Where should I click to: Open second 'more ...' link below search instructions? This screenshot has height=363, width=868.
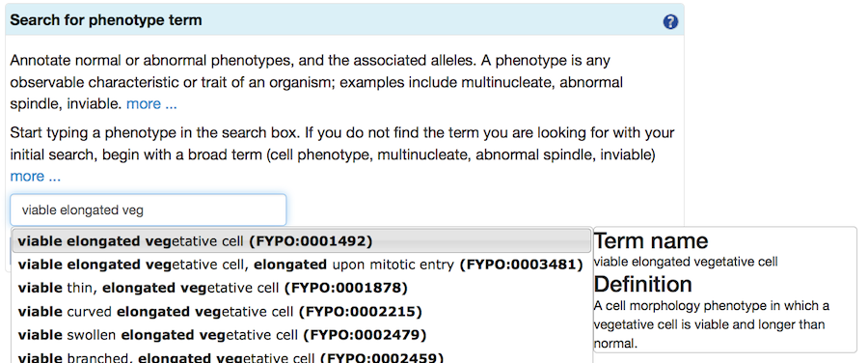point(36,177)
